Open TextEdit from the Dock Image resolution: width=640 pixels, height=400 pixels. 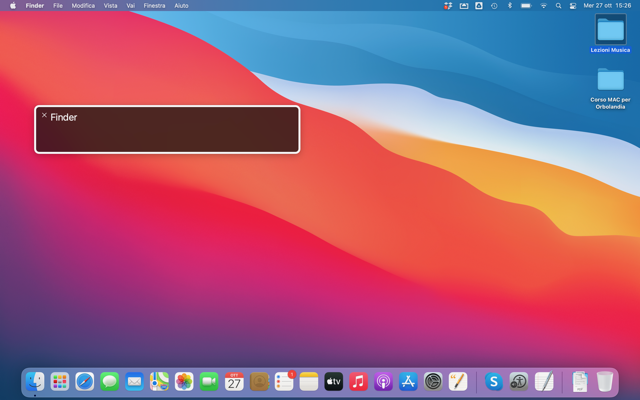pos(544,381)
